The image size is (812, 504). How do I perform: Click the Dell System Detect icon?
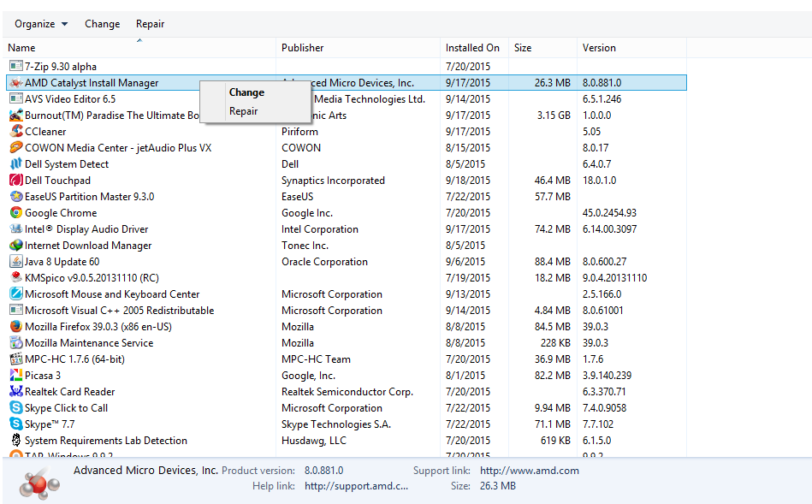point(16,163)
